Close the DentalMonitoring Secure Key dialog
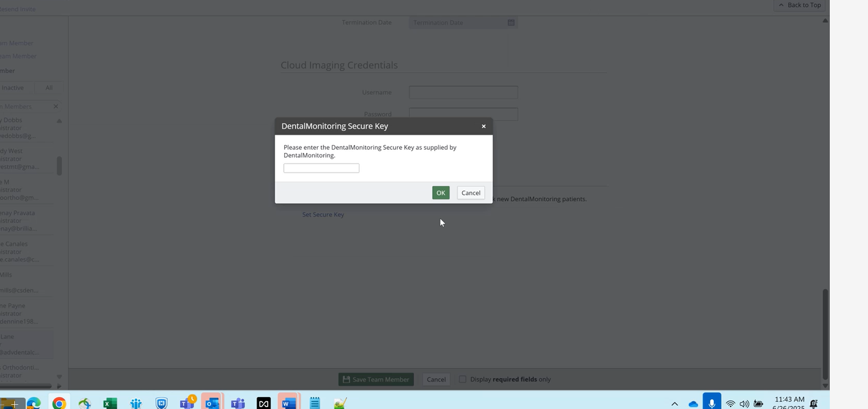The width and height of the screenshot is (868, 409). point(484,126)
